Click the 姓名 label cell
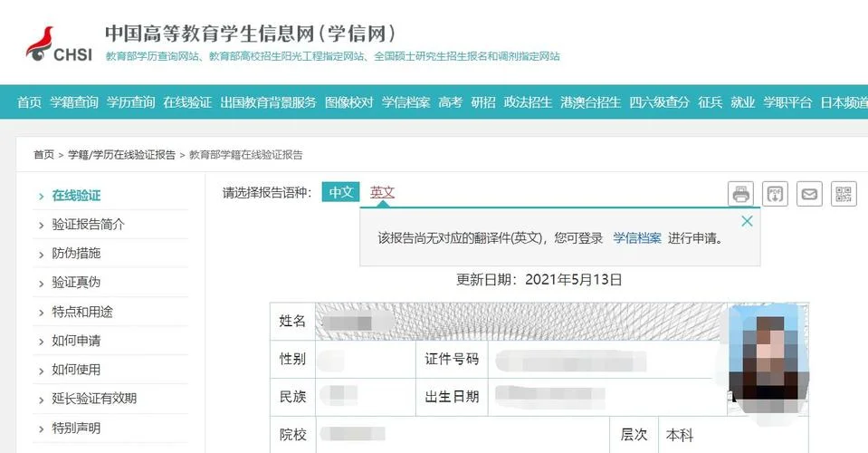This screenshot has height=453, width=868. (292, 322)
